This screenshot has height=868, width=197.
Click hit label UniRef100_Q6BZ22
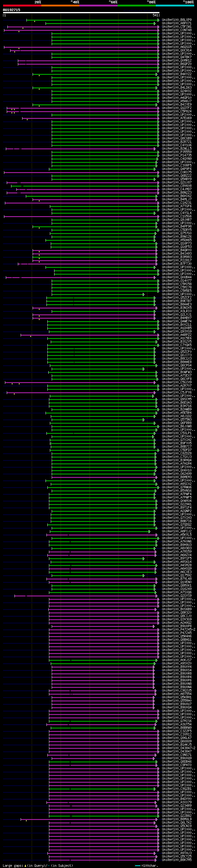pos(177,176)
